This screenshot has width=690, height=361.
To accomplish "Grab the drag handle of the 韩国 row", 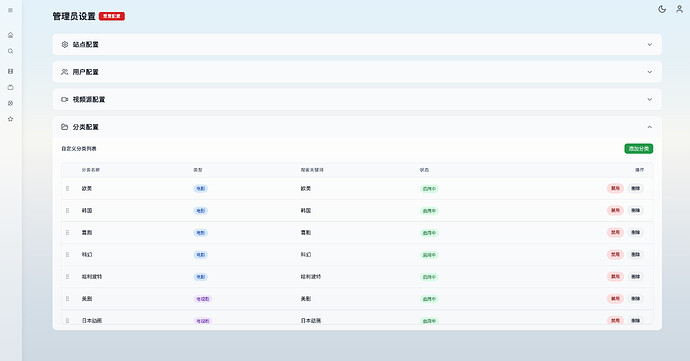I will 67,210.
